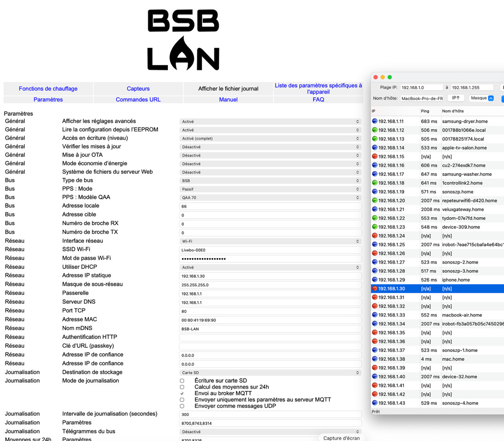The height and width of the screenshot is (441, 504).
Task: Open the Fonctions de chauffage menu item
Action: click(x=48, y=89)
